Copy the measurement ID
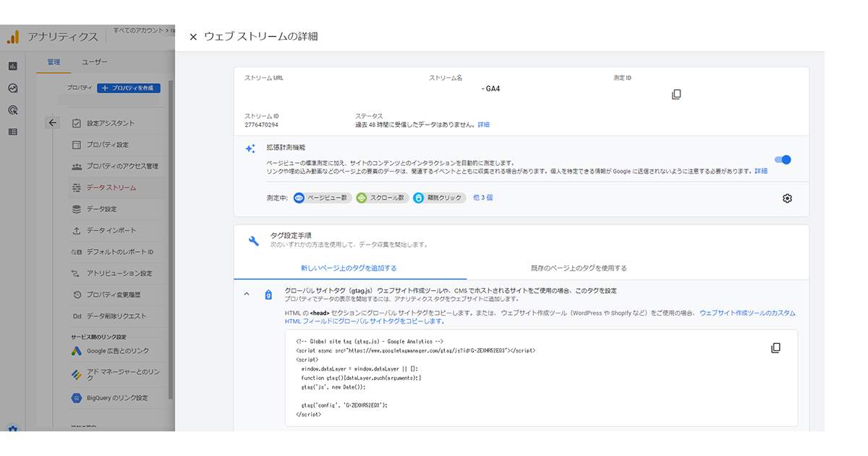This screenshot has height=456, width=868. click(676, 94)
